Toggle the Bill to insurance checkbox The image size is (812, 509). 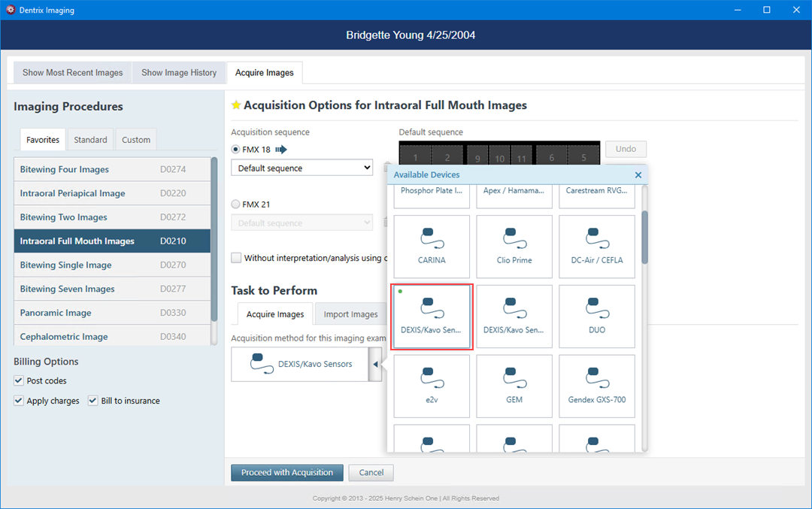click(x=93, y=401)
